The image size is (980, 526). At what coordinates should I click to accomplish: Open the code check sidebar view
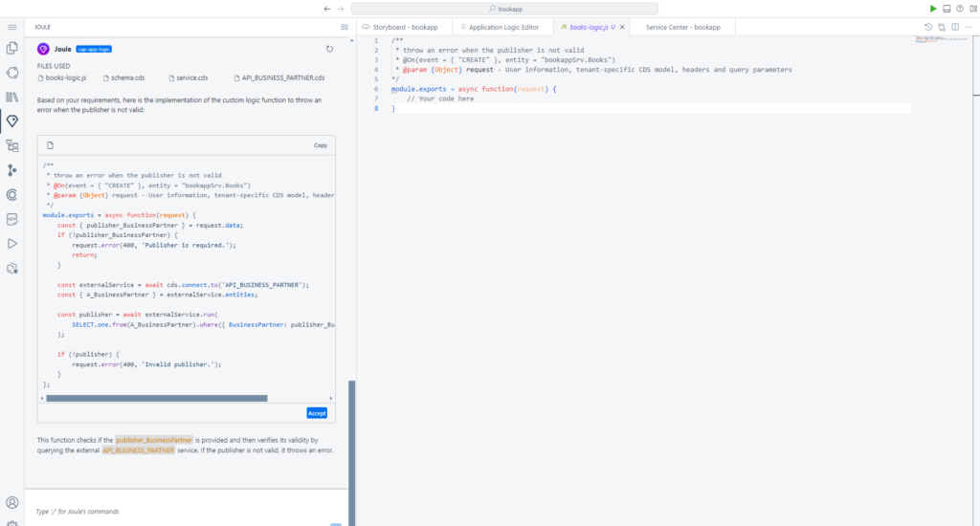(x=11, y=219)
